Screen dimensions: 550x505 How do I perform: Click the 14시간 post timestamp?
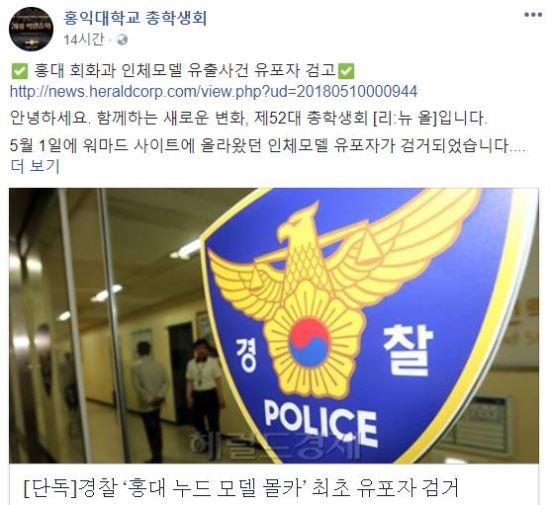click(x=83, y=40)
